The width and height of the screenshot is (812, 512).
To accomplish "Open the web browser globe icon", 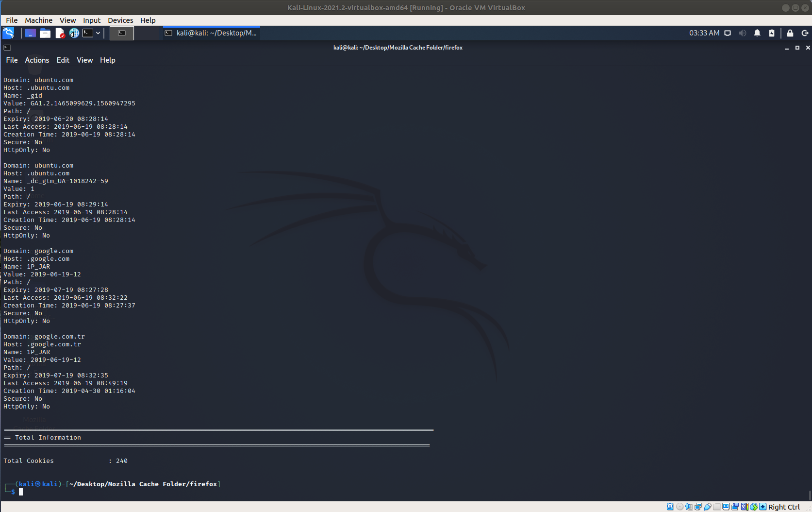I will pos(74,33).
